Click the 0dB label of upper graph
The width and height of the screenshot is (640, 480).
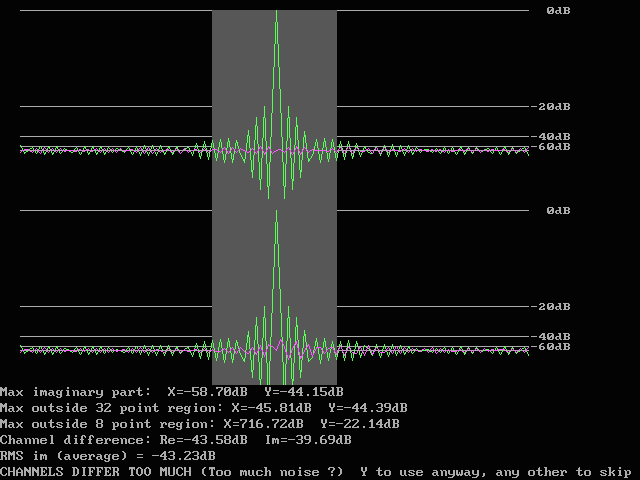(558, 11)
